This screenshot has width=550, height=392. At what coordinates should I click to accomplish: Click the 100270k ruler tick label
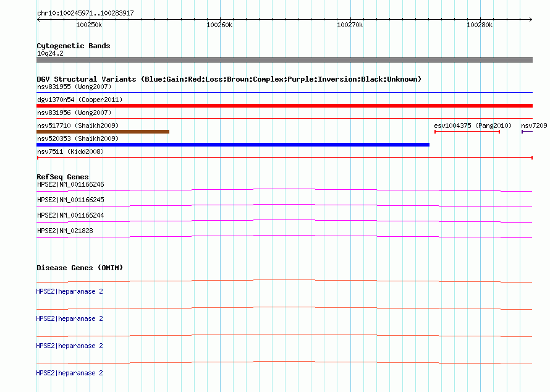point(350,25)
